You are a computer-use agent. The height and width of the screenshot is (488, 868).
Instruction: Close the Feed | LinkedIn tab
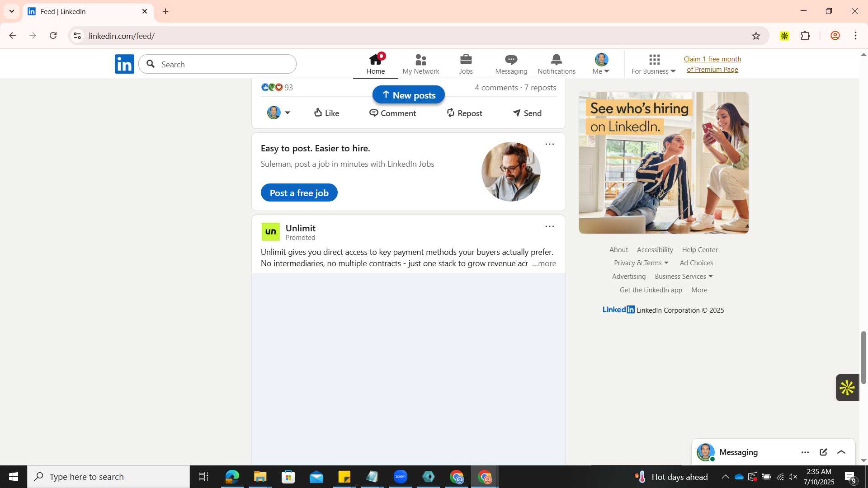coord(145,11)
